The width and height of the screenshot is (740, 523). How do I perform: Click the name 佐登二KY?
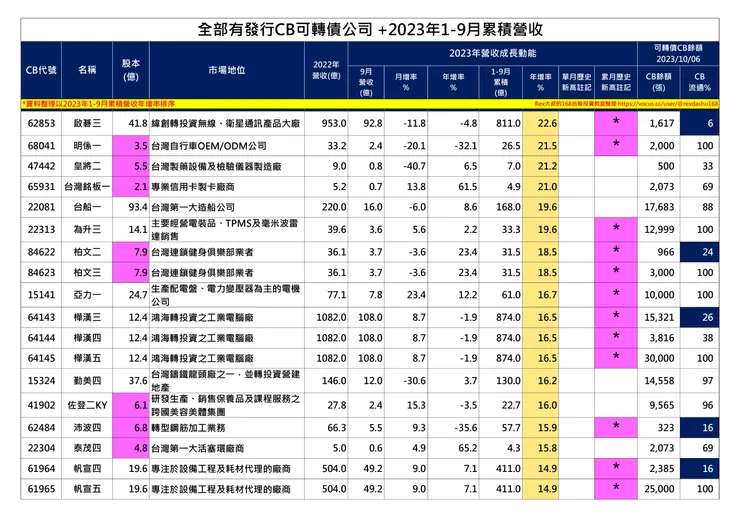pos(87,405)
